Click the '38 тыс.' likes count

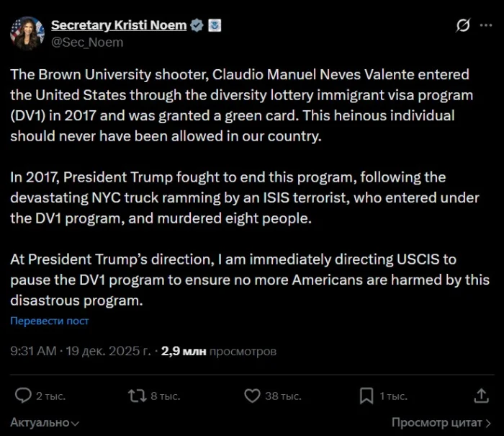282,396
